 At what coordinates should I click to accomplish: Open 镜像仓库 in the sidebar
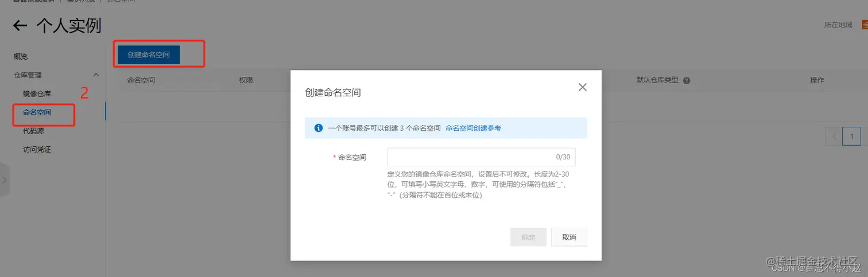point(37,93)
